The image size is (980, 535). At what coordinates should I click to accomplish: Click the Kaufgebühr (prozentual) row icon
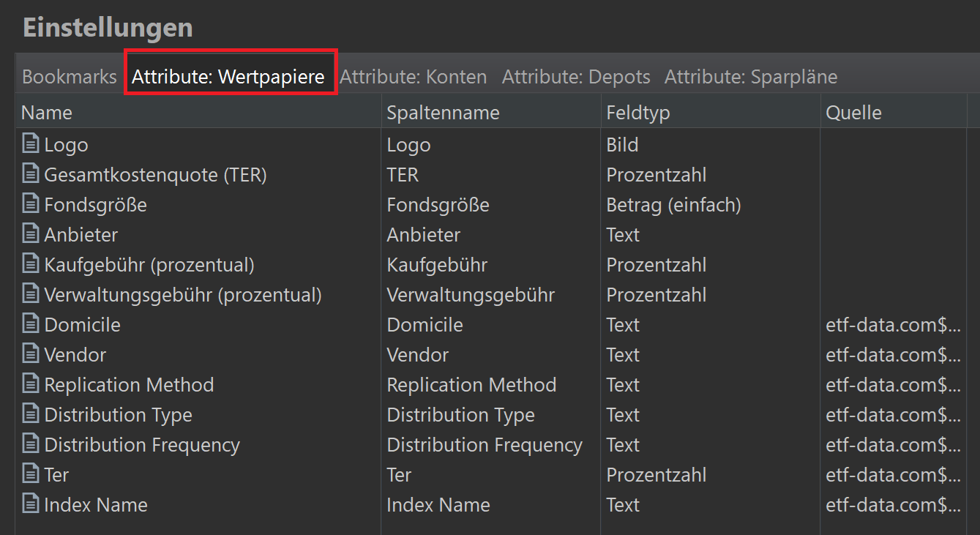(x=31, y=264)
